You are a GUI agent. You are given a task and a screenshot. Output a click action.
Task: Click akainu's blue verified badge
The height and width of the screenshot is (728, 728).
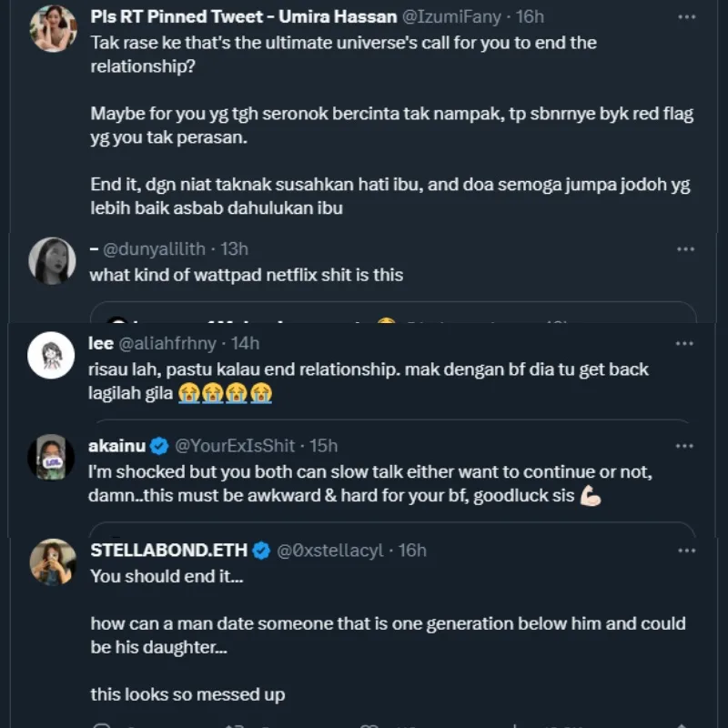(x=159, y=445)
